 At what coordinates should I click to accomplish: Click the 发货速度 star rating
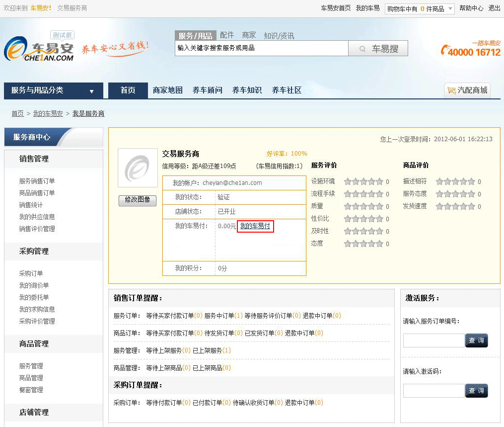point(455,206)
